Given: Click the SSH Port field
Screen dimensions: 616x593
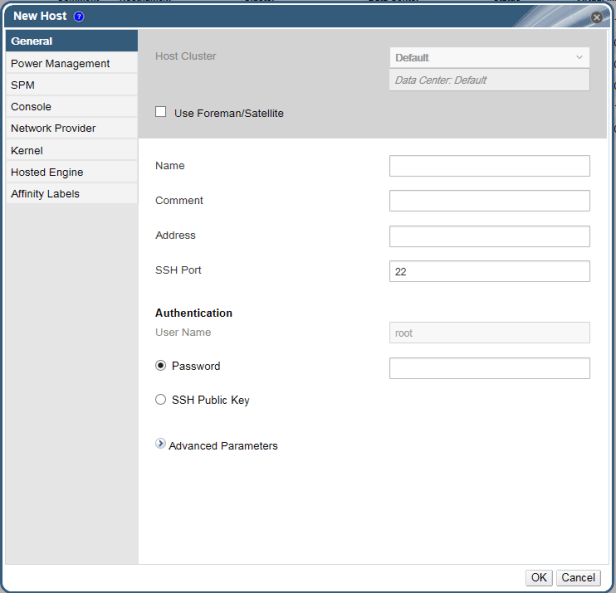Looking at the screenshot, I should click(489, 271).
